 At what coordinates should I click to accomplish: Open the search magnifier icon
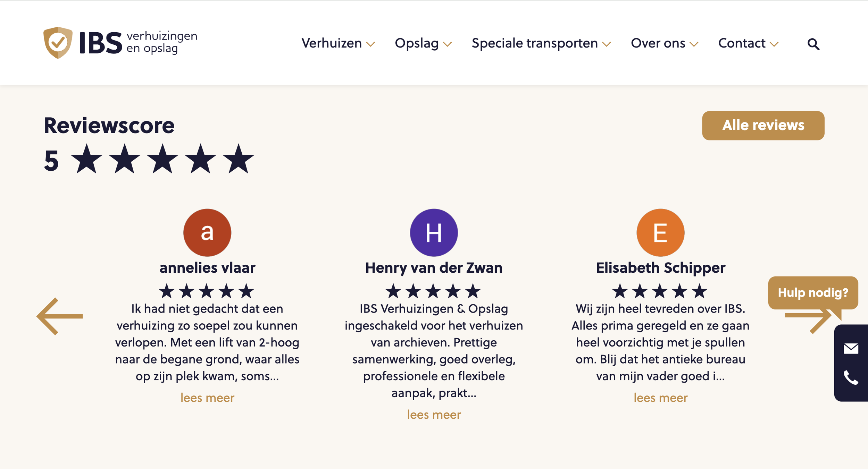pyautogui.click(x=813, y=44)
